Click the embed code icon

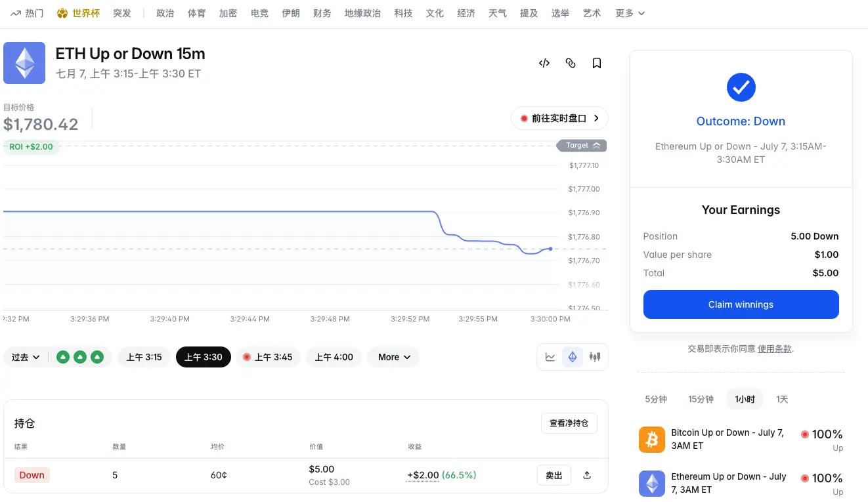[x=544, y=63]
